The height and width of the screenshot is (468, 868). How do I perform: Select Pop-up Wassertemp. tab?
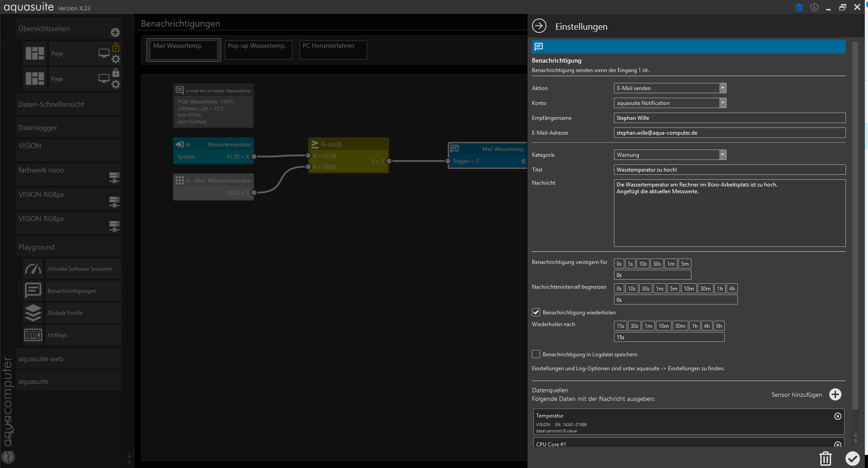259,50
